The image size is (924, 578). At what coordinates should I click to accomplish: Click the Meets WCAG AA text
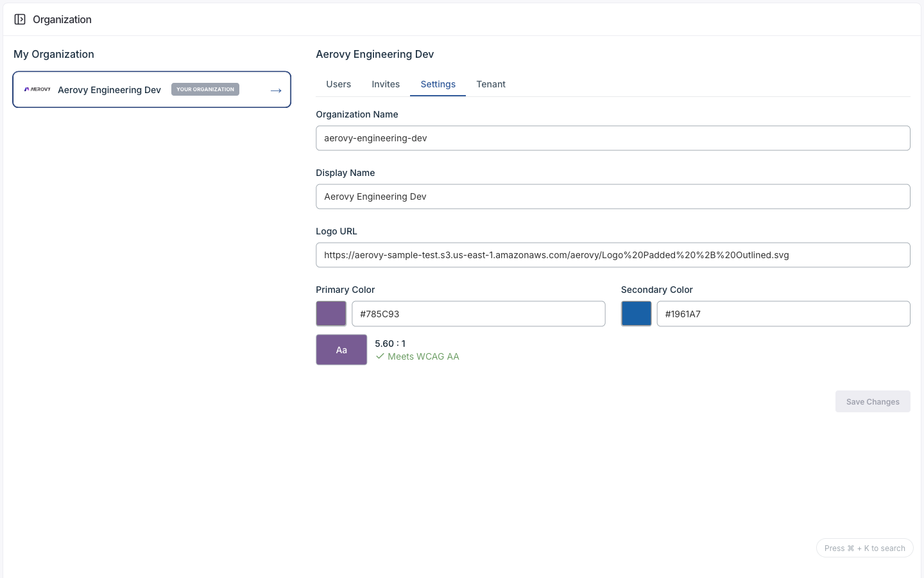[x=424, y=356]
